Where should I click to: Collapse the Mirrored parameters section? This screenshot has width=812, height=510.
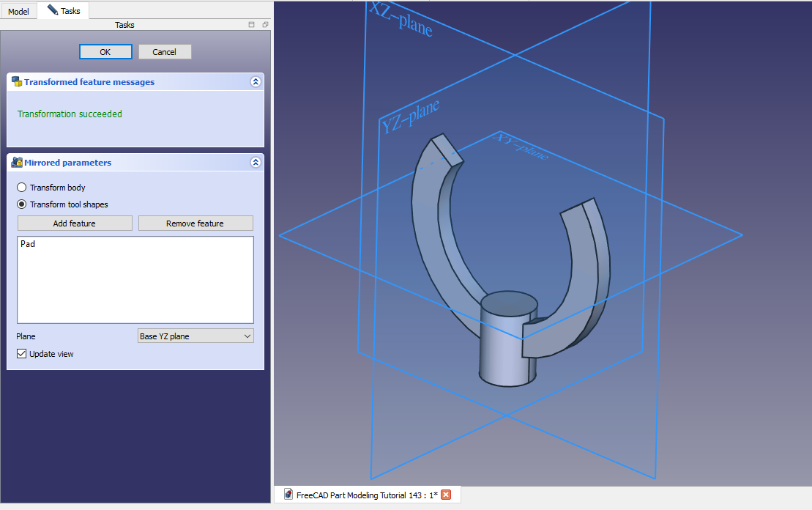click(x=255, y=163)
